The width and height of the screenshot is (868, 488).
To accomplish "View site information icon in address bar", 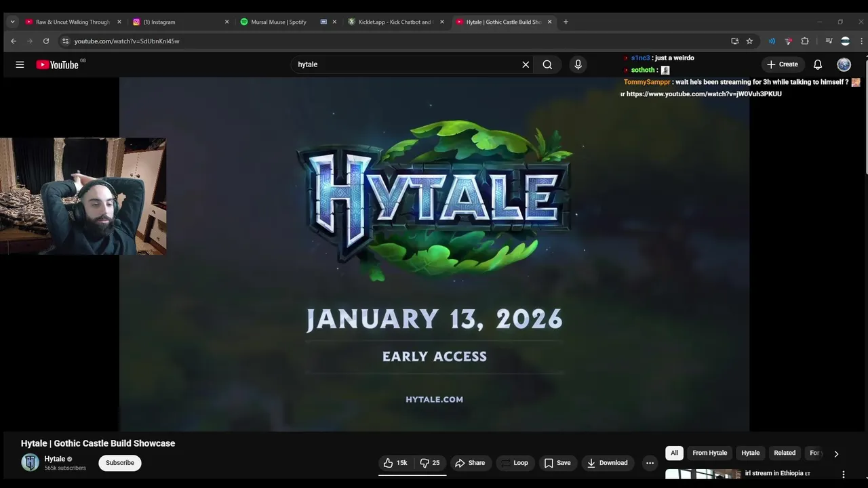I will (65, 41).
